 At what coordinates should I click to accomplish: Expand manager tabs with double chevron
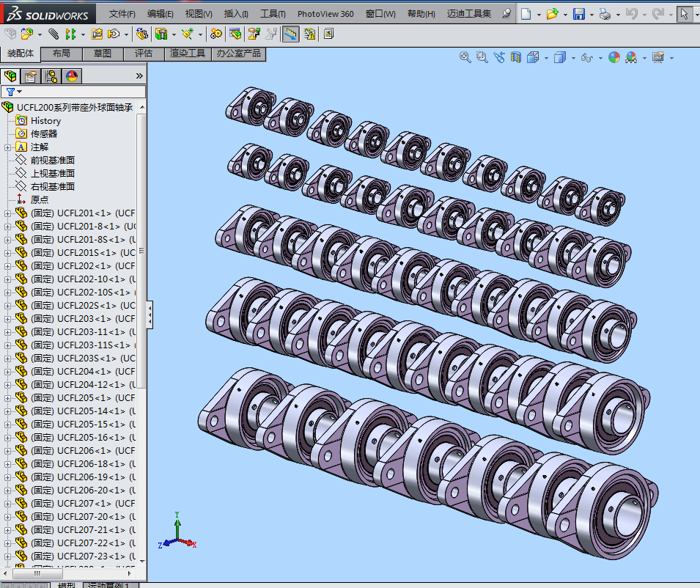[x=139, y=76]
